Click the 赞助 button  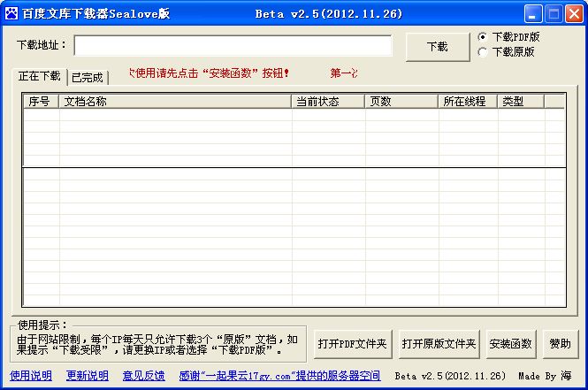(x=561, y=344)
